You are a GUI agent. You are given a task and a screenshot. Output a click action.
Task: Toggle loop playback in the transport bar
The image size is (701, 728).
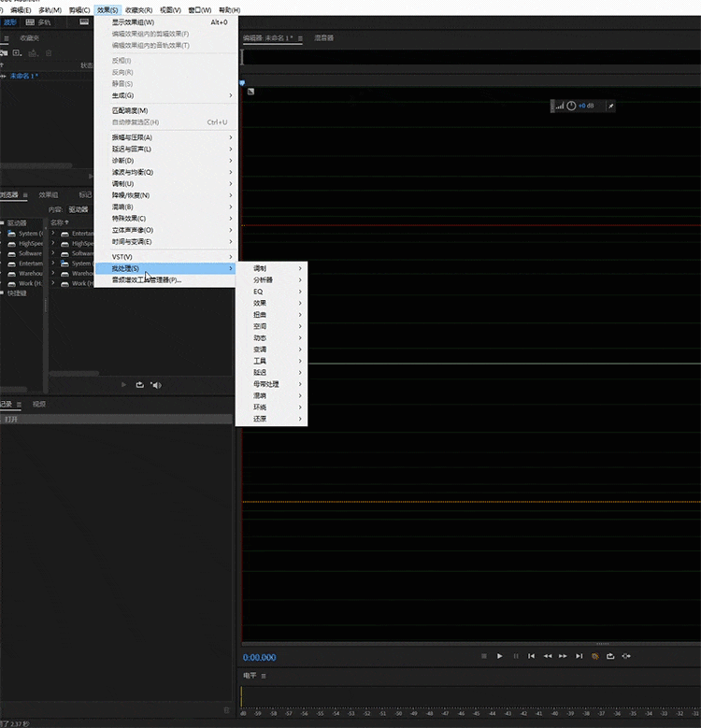(x=610, y=656)
